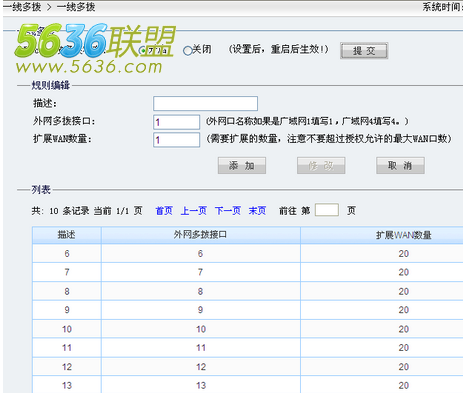Go to 首页 first page link
The width and height of the screenshot is (463, 393).
coord(164,211)
